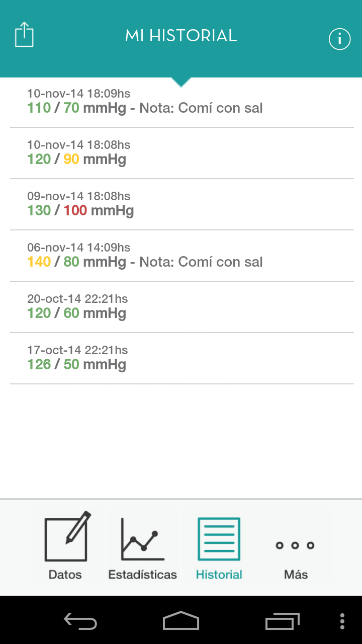Image resolution: width=362 pixels, height=644 pixels.
Task: Open Android recent apps
Action: pos(282,621)
